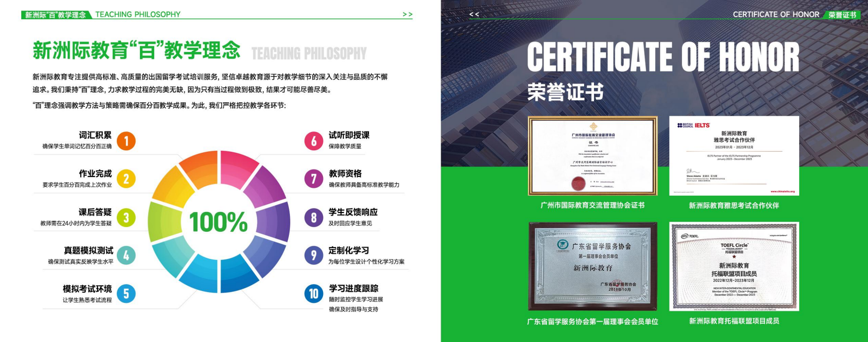Click the text 确保及时指导与支持

(354, 309)
